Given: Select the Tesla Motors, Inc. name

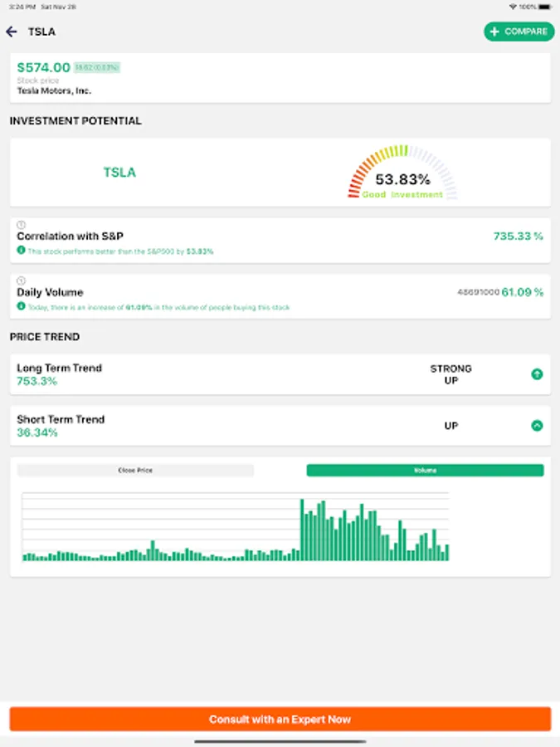Looking at the screenshot, I should (x=54, y=90).
